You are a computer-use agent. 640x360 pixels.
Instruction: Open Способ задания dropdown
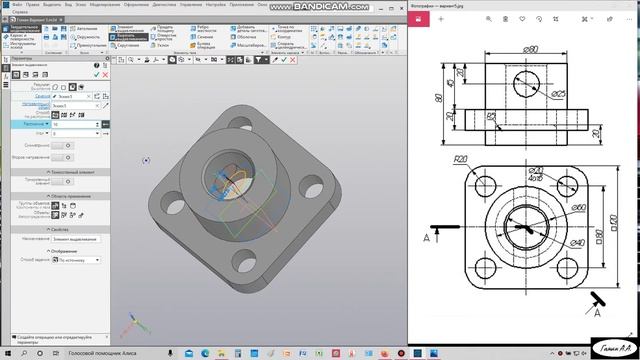click(x=76, y=260)
